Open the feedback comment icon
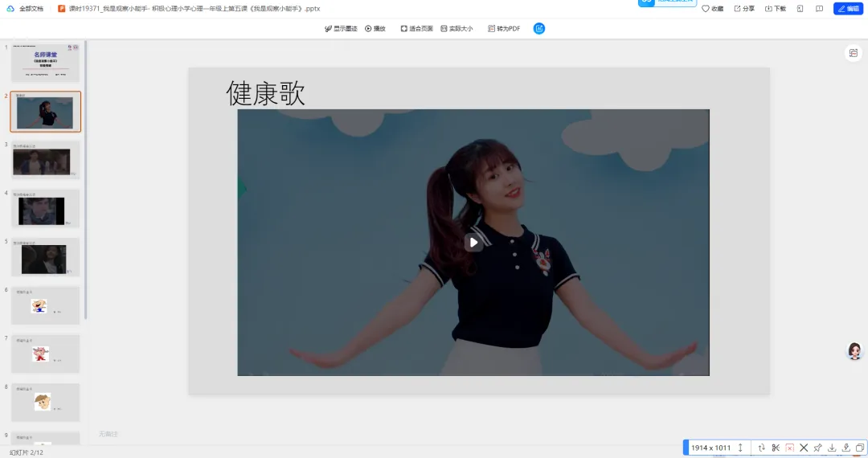This screenshot has width=868, height=458. click(819, 9)
